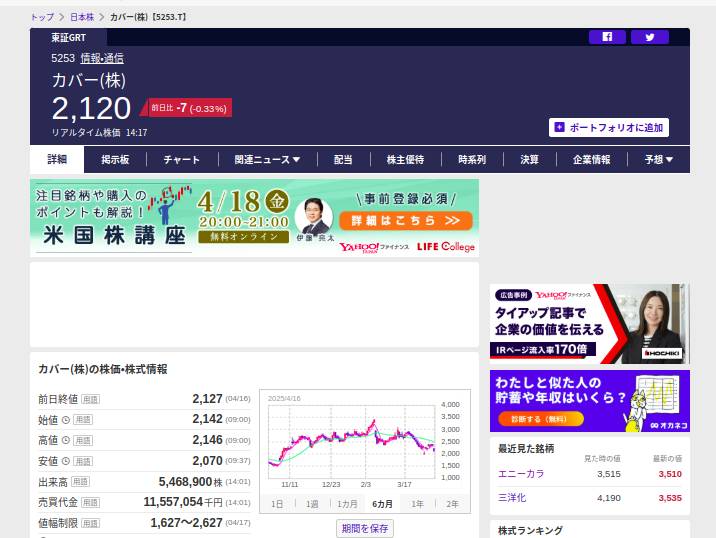Click the clock icon beside 安値
716x538 pixels.
coord(66,461)
